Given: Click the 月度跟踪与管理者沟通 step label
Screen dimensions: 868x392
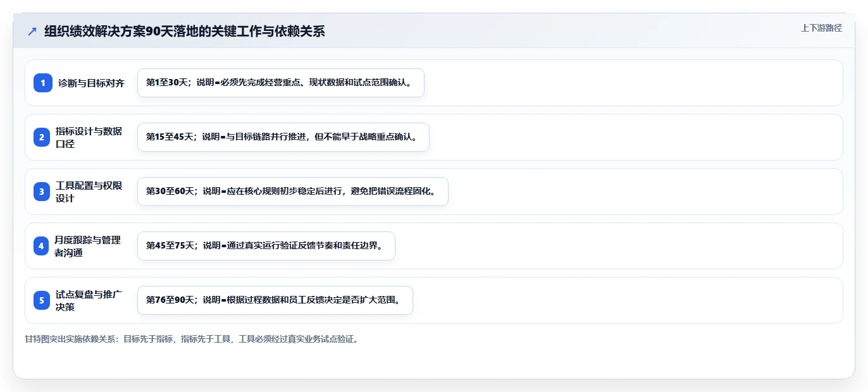Looking at the screenshot, I should pyautogui.click(x=88, y=246).
